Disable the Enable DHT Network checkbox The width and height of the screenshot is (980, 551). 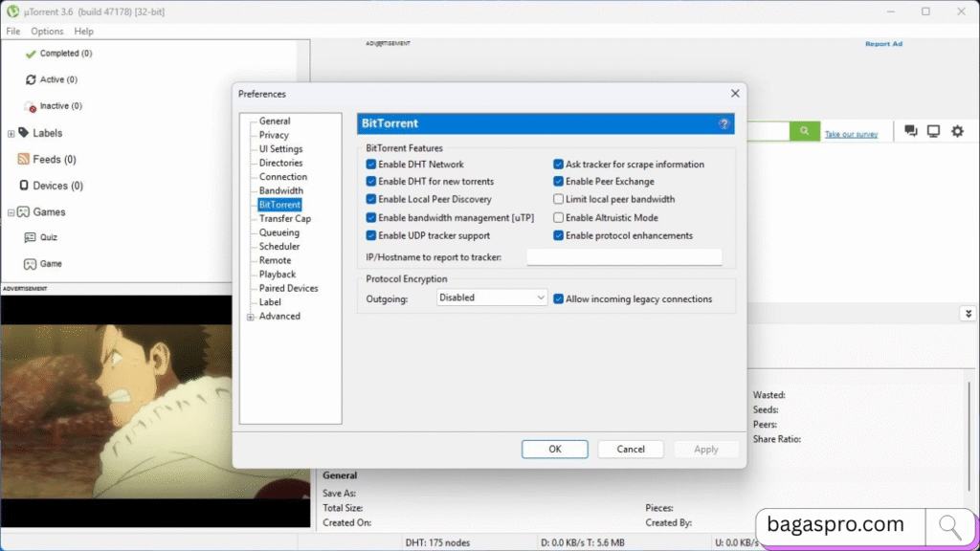click(x=370, y=164)
